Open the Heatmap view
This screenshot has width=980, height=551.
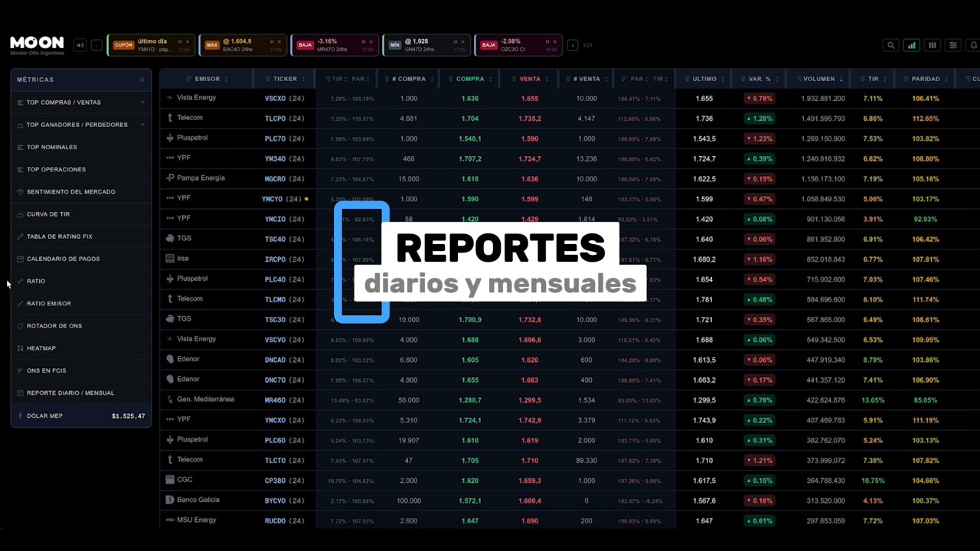point(80,348)
